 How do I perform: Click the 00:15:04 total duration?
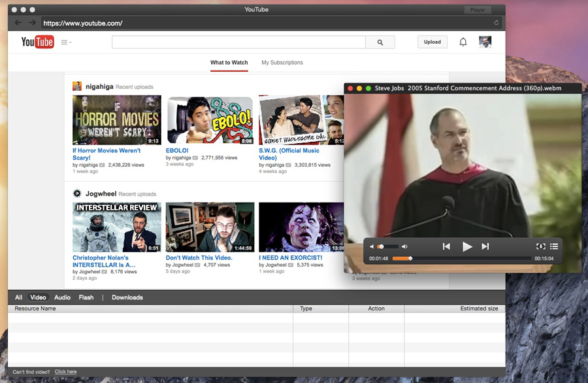(x=544, y=258)
